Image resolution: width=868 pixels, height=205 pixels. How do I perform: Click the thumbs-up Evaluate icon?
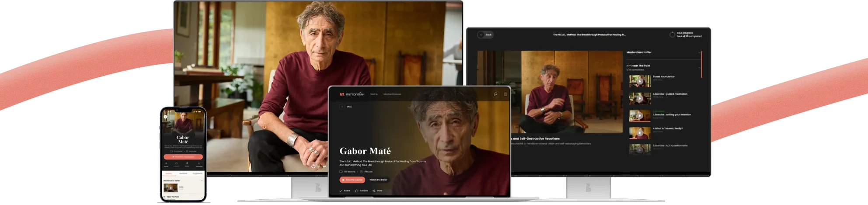click(x=356, y=191)
